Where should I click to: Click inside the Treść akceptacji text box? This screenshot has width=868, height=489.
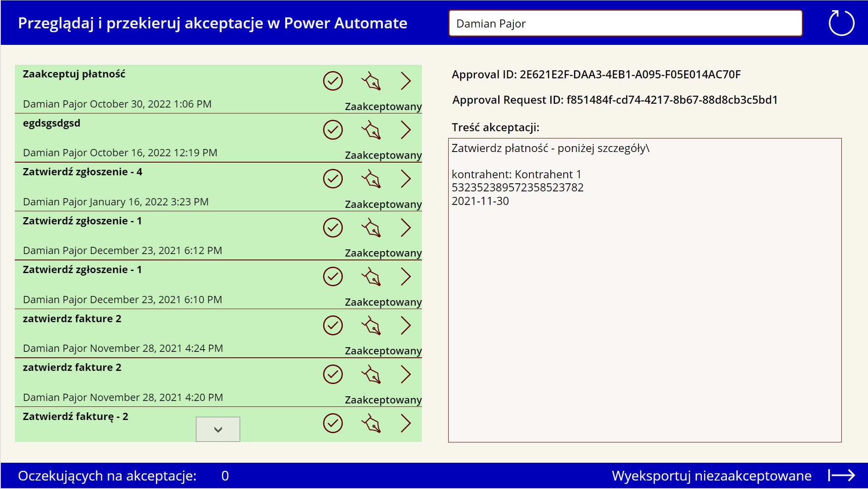click(645, 290)
